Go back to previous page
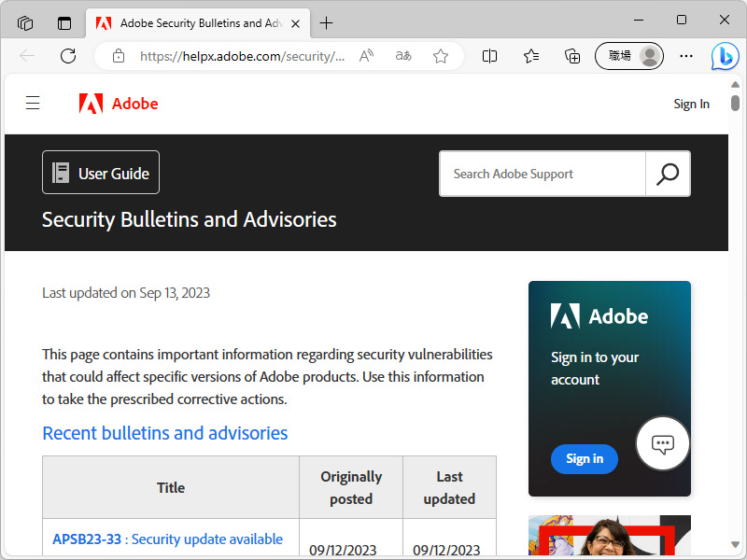This screenshot has width=747, height=560. [x=27, y=56]
